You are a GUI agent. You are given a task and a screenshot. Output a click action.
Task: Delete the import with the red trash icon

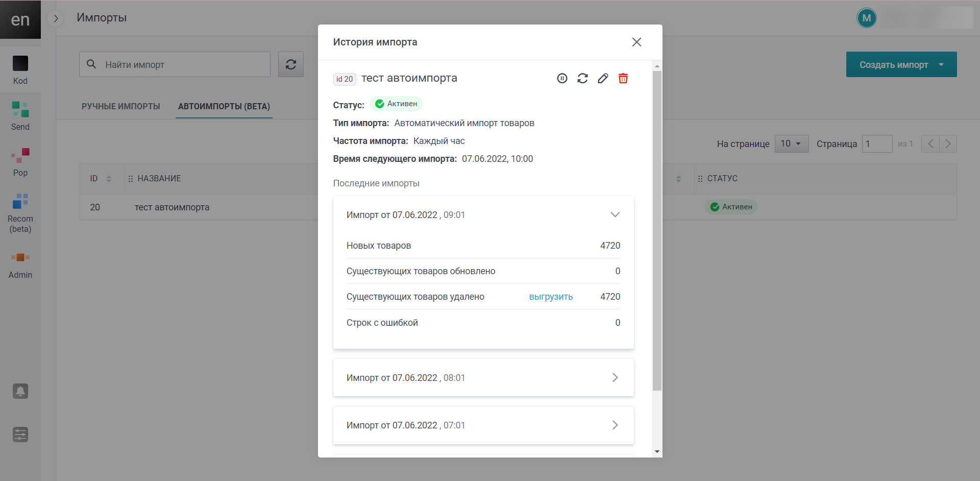pos(623,78)
